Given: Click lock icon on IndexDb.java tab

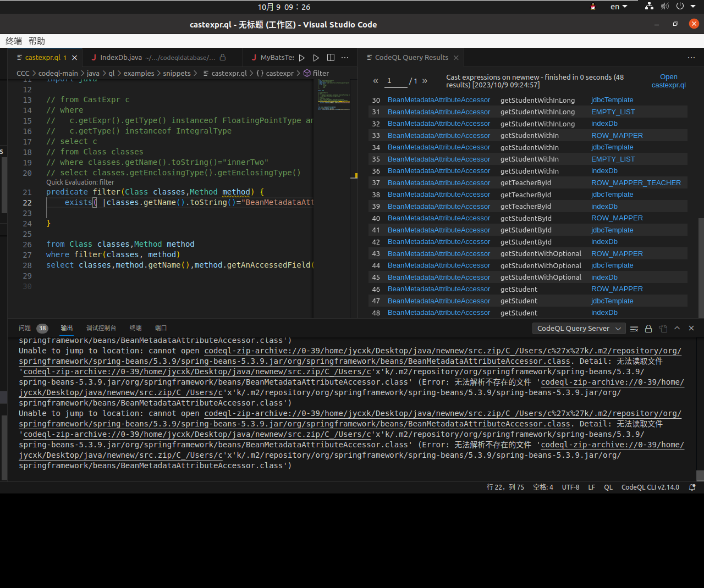Looking at the screenshot, I should coord(223,57).
